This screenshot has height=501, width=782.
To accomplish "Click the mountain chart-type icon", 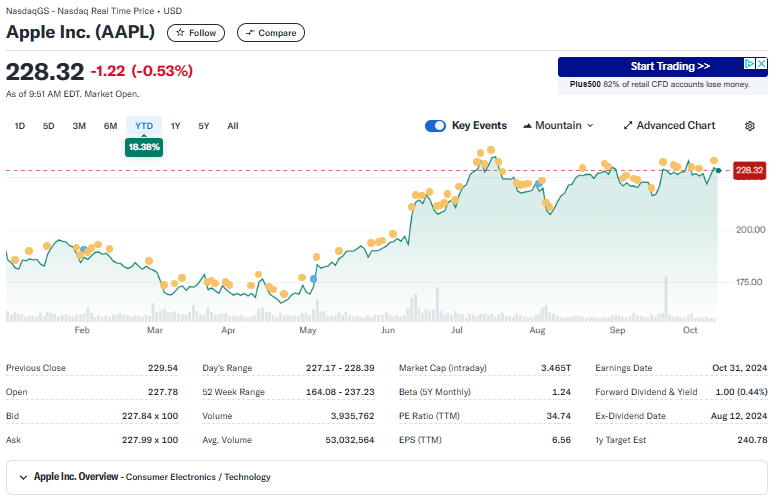I will coord(527,126).
